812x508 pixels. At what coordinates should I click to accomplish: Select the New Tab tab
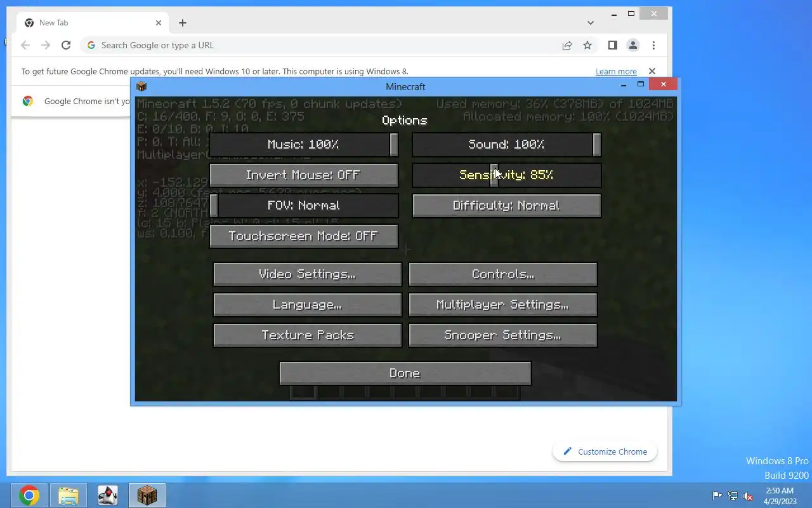point(93,23)
